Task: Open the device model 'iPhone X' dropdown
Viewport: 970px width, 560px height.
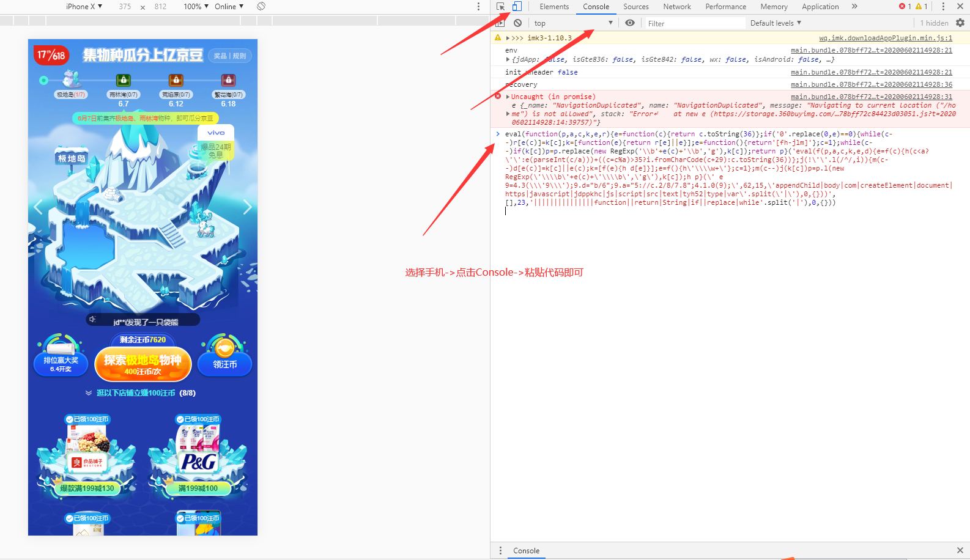Action: coord(84,7)
